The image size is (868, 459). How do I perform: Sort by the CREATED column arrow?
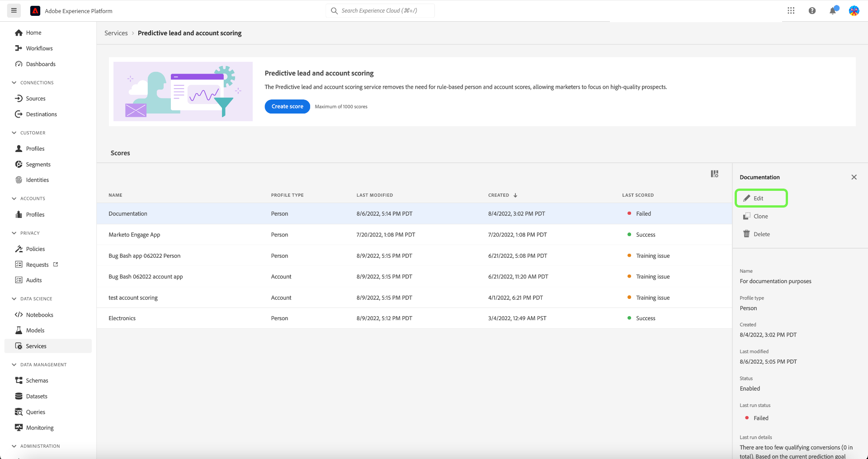(515, 195)
